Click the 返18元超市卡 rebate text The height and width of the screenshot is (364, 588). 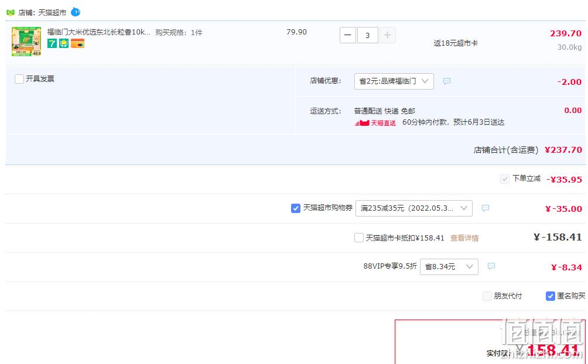pyautogui.click(x=456, y=43)
